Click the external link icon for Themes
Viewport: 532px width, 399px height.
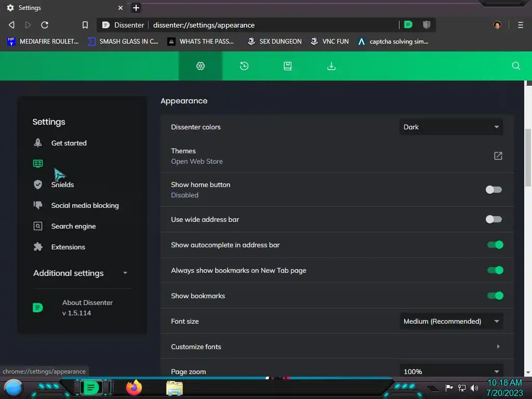coord(498,156)
